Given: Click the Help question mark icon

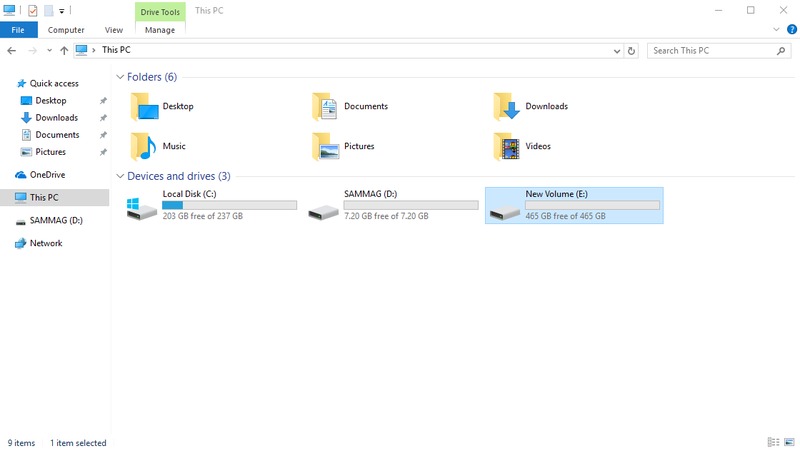Looking at the screenshot, I should point(791,30).
